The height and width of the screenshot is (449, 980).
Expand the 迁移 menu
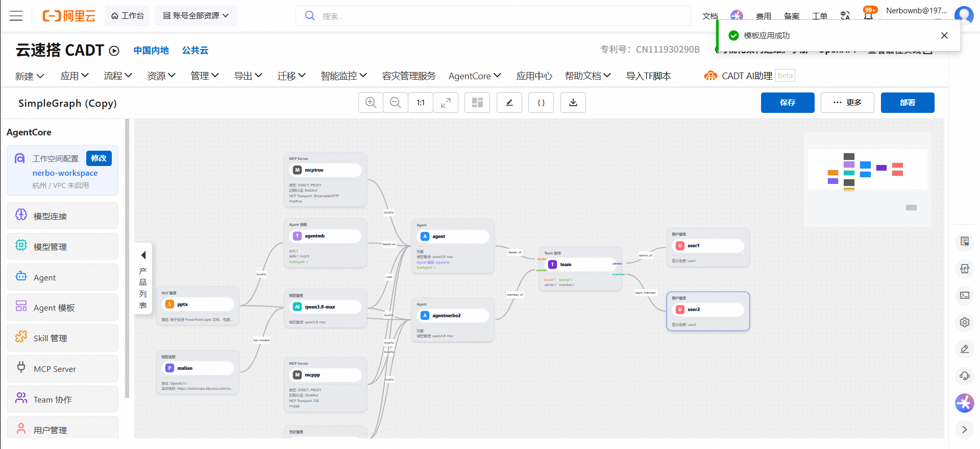point(291,76)
